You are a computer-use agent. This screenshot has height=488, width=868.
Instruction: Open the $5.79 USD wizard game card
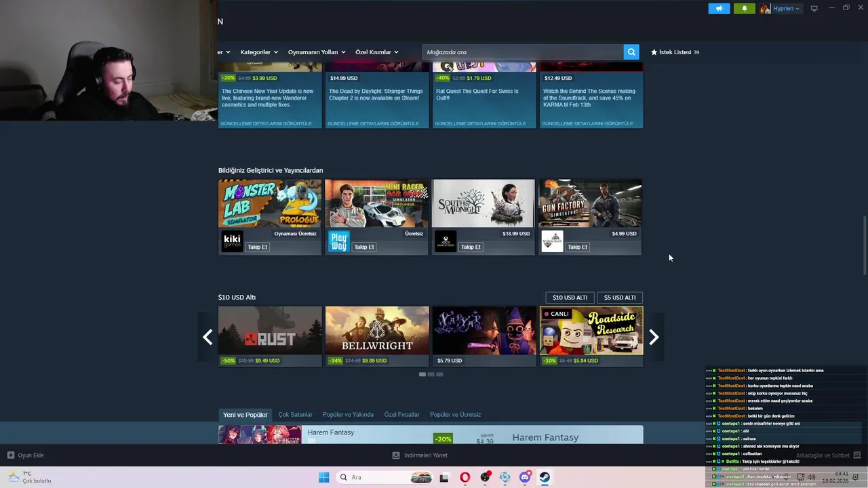click(484, 336)
